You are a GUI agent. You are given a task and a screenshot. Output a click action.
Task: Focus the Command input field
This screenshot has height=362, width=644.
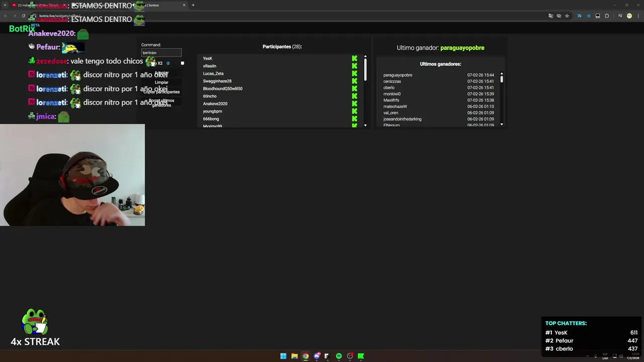pos(161,52)
